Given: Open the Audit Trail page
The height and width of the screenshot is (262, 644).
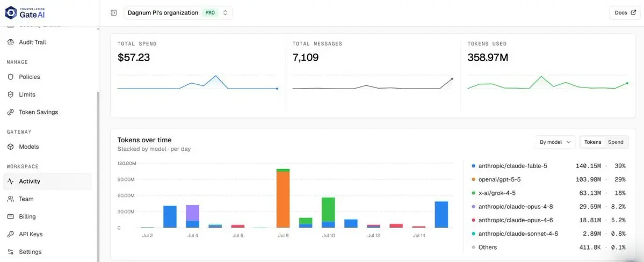Looking at the screenshot, I should tap(47, 42).
